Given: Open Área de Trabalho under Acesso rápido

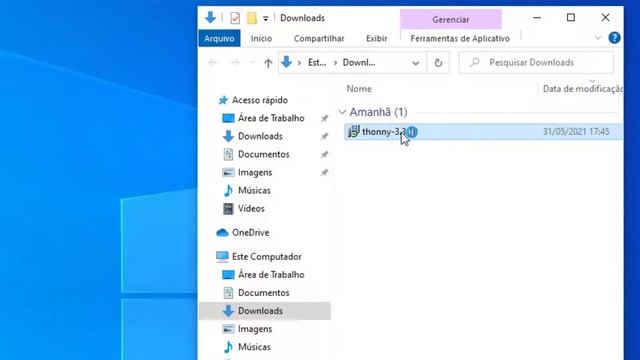Looking at the screenshot, I should (x=271, y=118).
